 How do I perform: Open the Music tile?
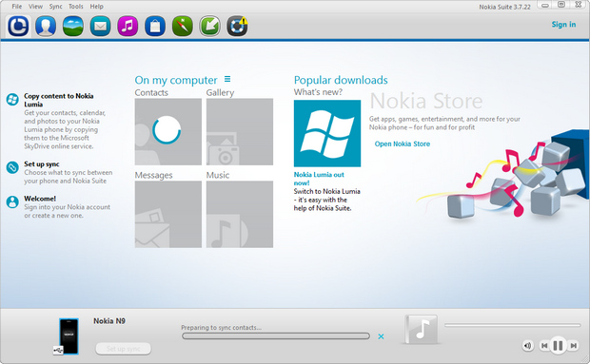(240, 214)
